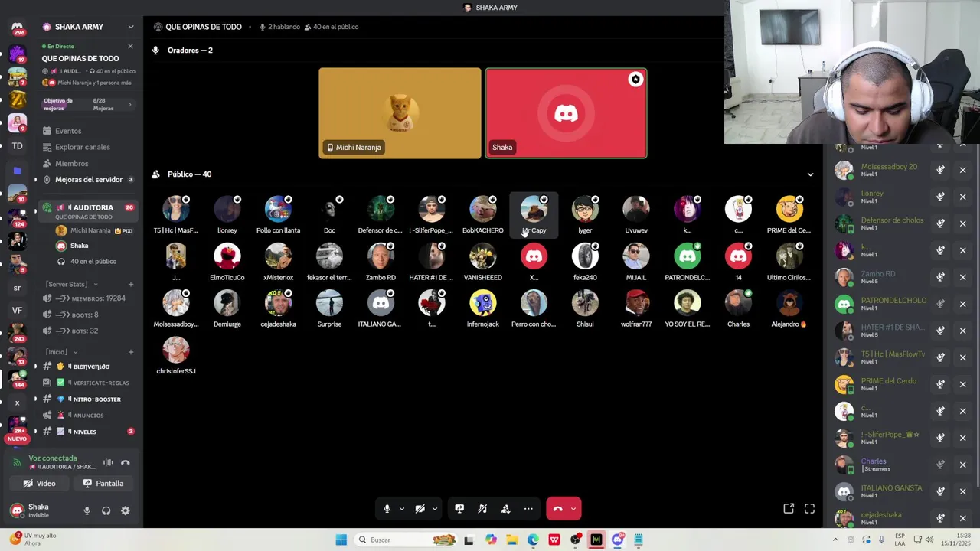Open the verificate-reglas channel
The width and height of the screenshot is (980, 551).
click(88, 383)
